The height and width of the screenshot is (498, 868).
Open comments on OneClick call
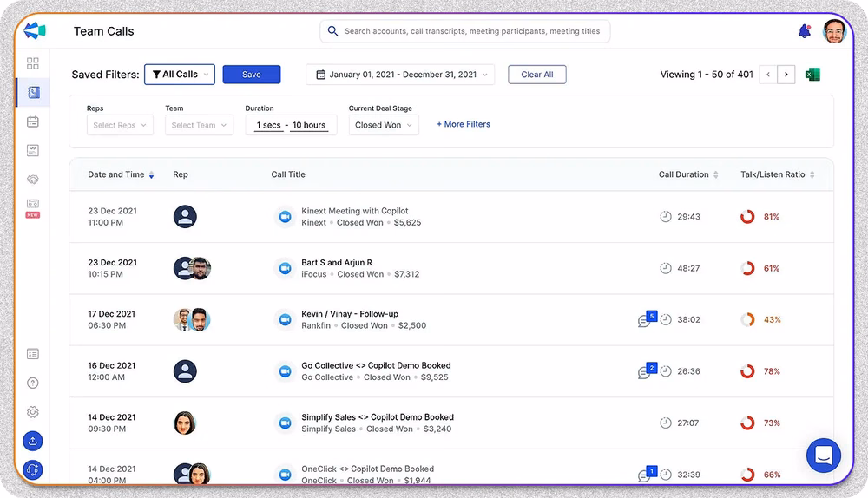[x=647, y=474]
